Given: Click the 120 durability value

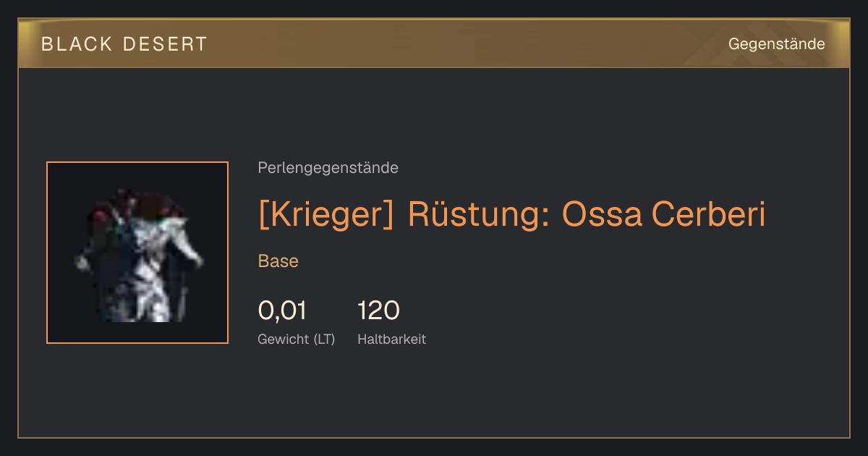Looking at the screenshot, I should 378,311.
